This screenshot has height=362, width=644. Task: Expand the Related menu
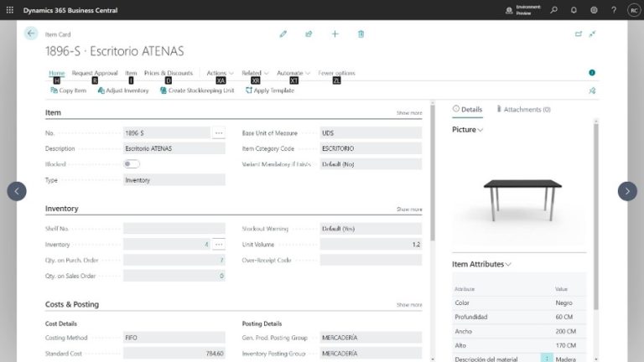pyautogui.click(x=254, y=73)
